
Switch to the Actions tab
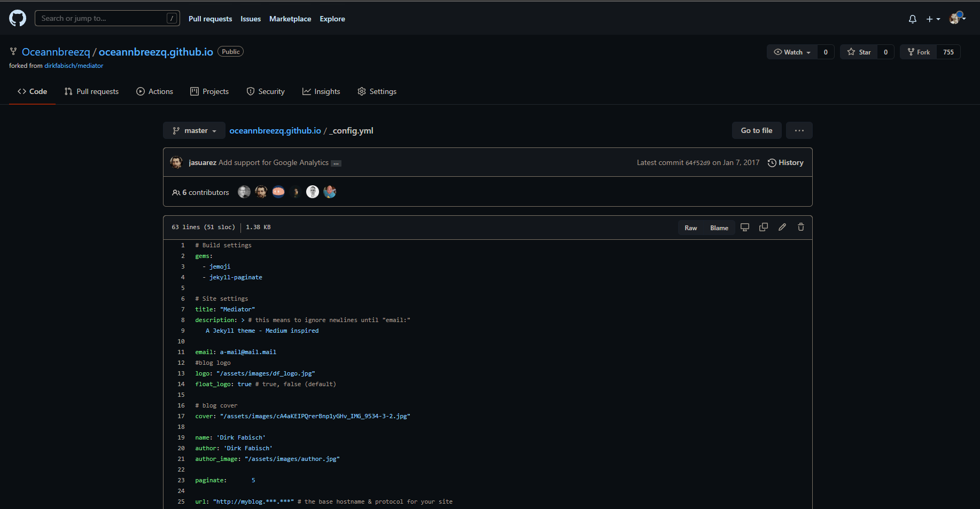pos(155,91)
